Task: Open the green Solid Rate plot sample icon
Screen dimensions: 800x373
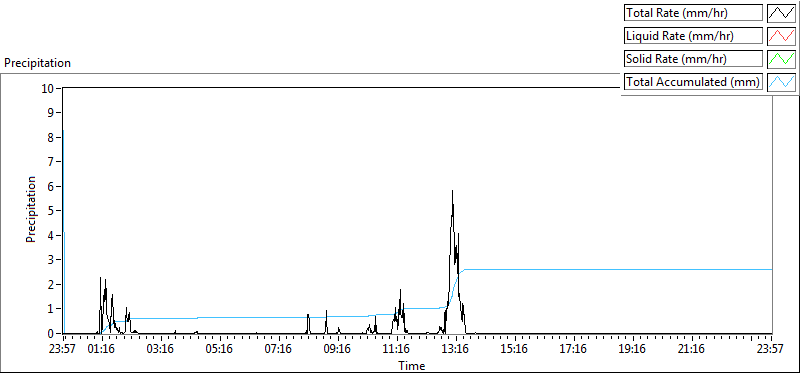Action: pos(781,59)
